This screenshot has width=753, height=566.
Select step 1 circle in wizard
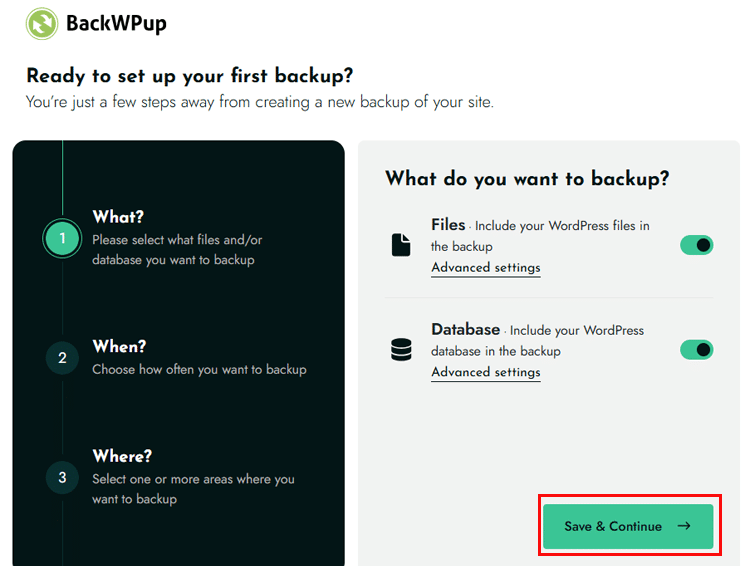click(62, 238)
